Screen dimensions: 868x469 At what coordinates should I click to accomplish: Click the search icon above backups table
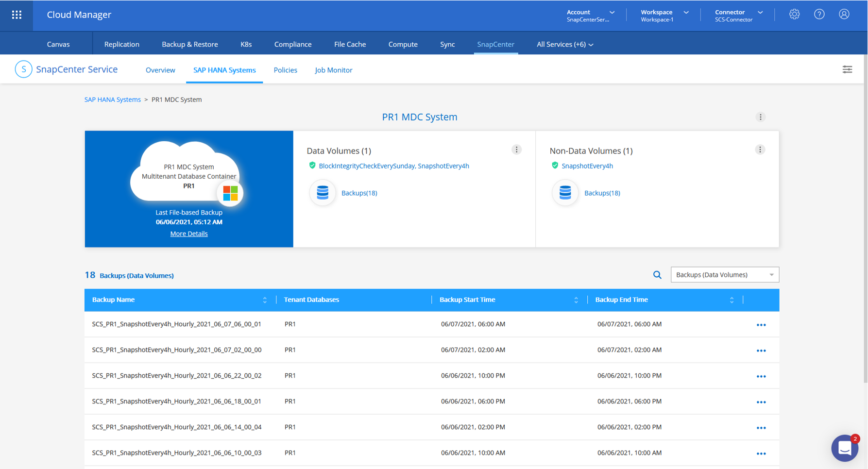point(657,275)
